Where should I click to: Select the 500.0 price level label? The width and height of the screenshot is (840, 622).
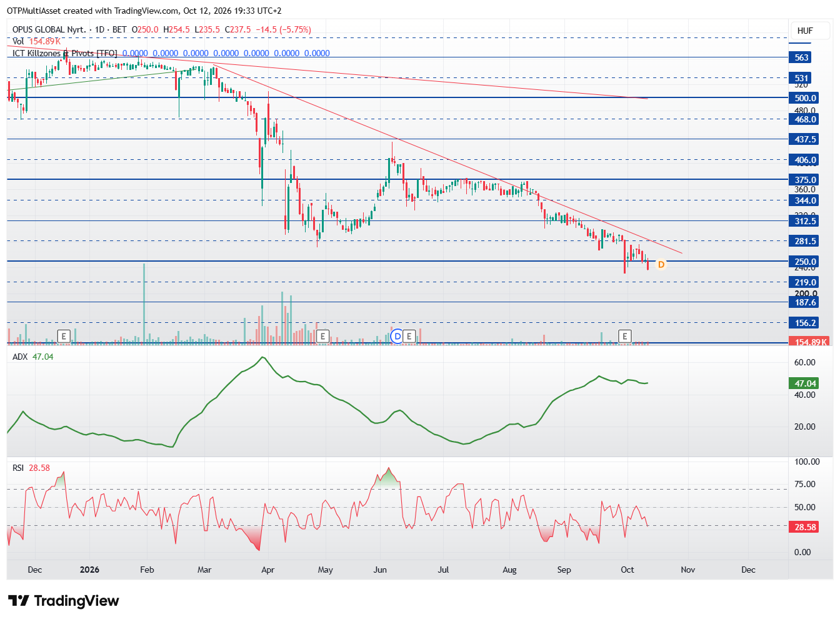click(805, 97)
